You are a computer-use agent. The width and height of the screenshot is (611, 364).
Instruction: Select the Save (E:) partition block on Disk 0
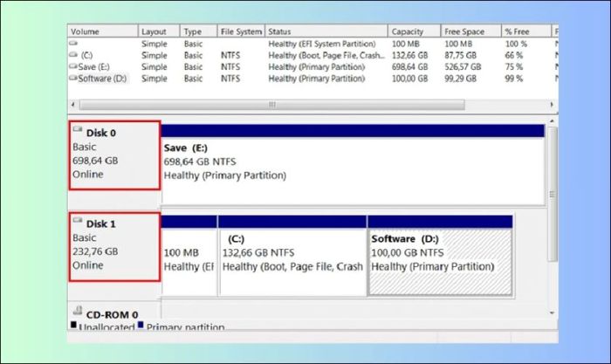pyautogui.click(x=353, y=164)
